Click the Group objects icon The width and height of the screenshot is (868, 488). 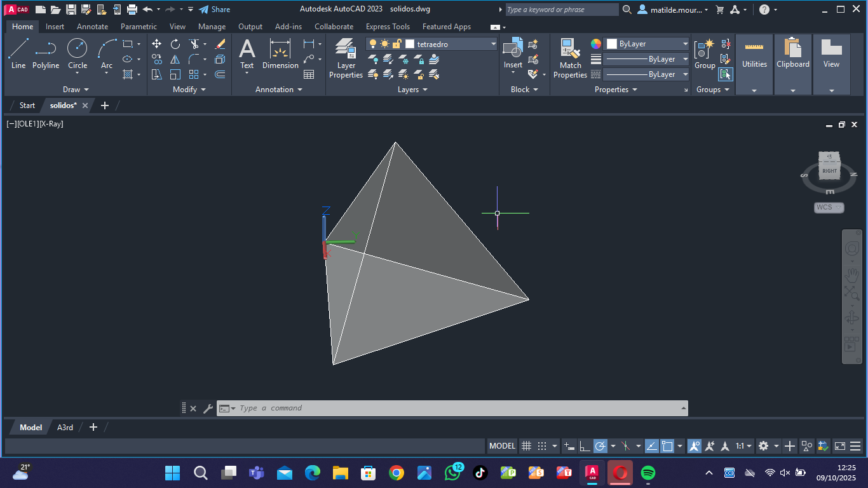(x=704, y=53)
